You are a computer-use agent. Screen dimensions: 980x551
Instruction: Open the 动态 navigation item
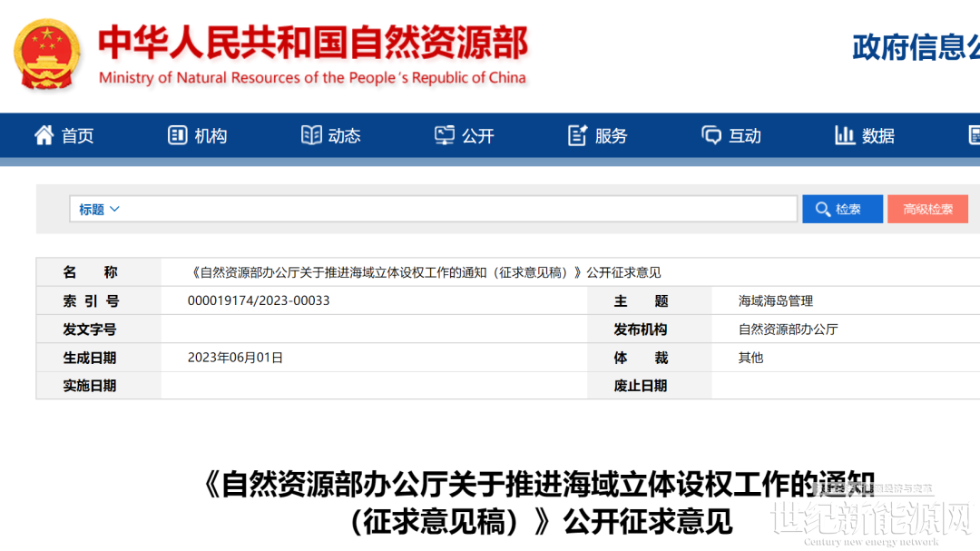coord(330,135)
